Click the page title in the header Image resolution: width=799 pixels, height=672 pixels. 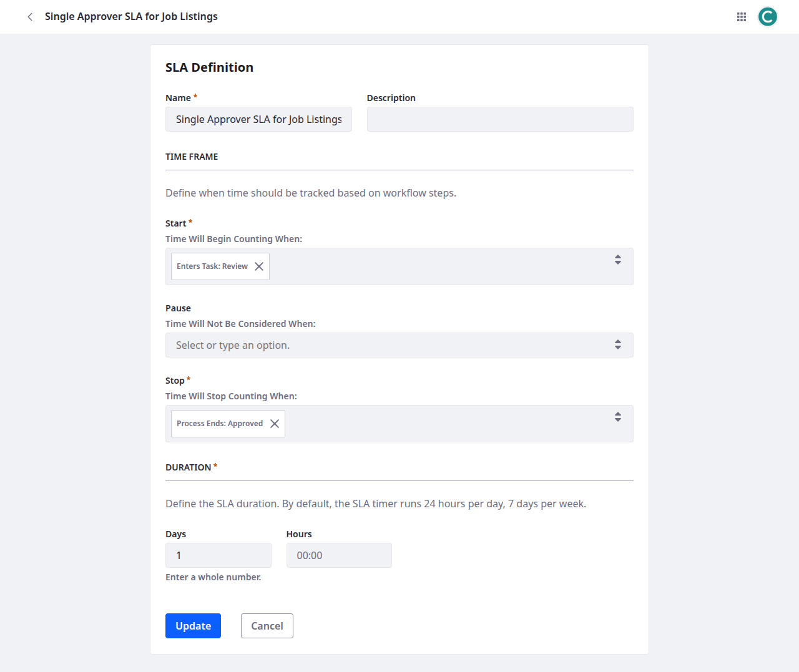pos(131,17)
